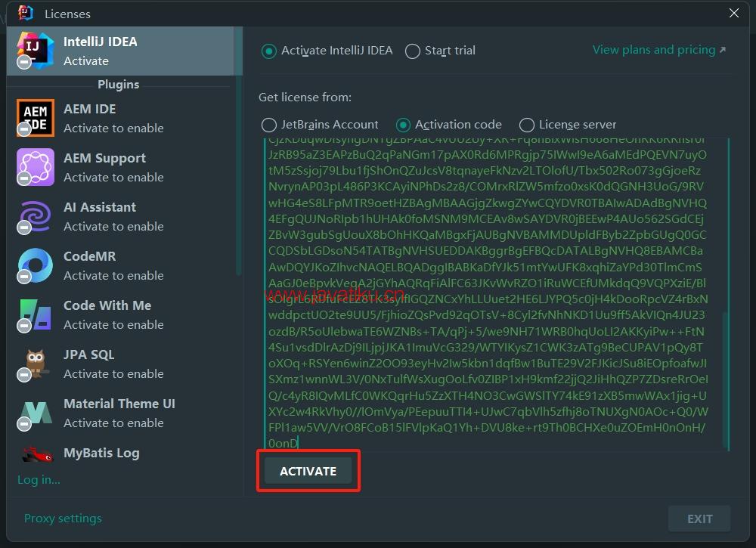This screenshot has width=756, height=548.
Task: Click the EXIT button
Action: [699, 519]
